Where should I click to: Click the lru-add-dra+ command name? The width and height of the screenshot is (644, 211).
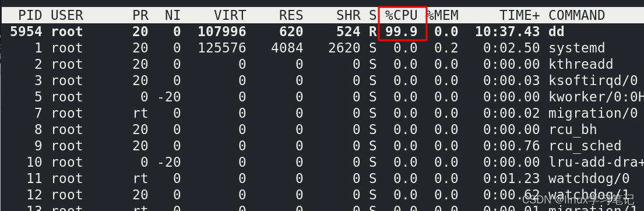click(x=596, y=162)
